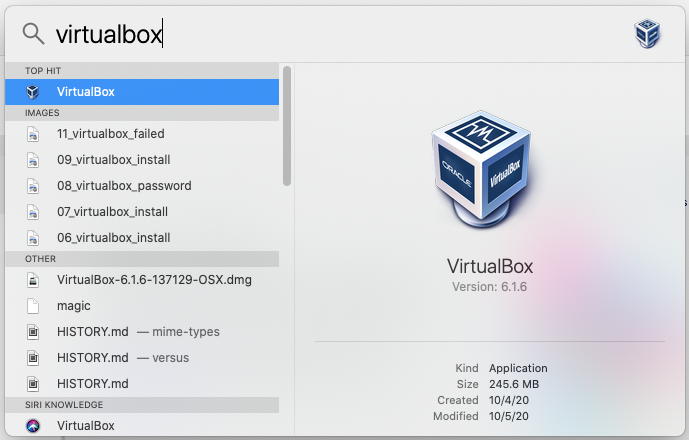Click the 06_virtualbox_install file icon
The image size is (689, 440).
pos(33,238)
